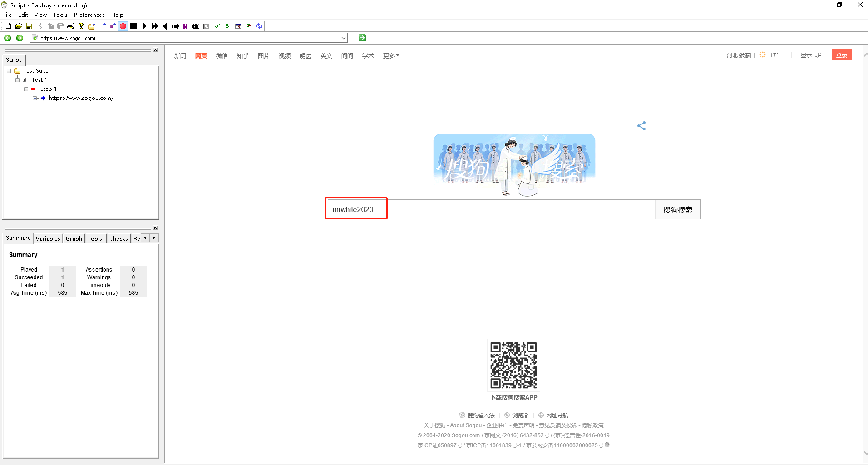
Task: Play all with the double triangle icon
Action: [155, 26]
